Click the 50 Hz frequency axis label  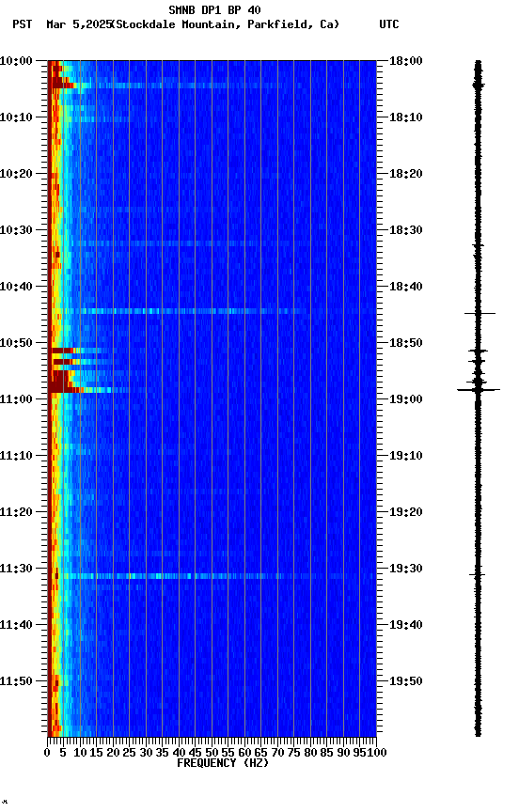point(212,753)
